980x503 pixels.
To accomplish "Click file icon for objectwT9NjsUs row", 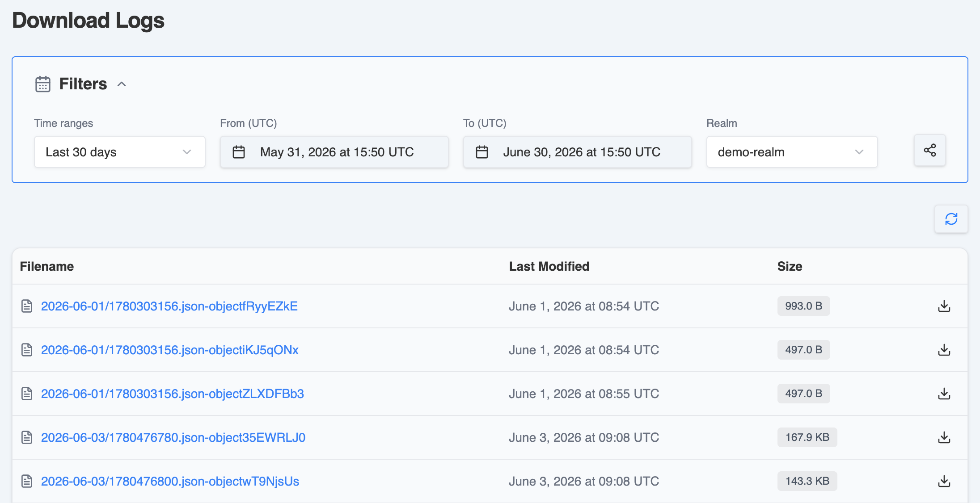I will (x=27, y=481).
